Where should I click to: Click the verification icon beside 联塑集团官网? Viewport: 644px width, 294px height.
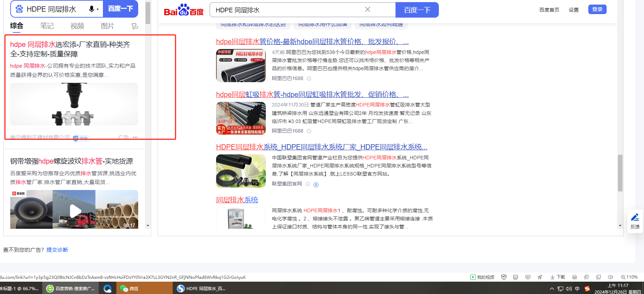coord(316,185)
